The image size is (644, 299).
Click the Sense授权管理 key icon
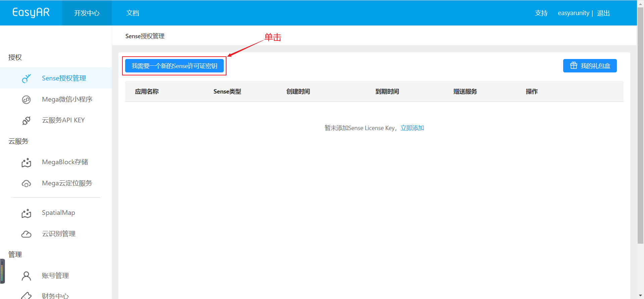tap(26, 78)
